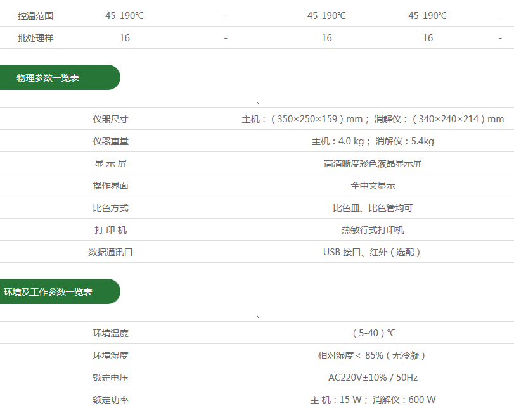Select the 批处理样 row label

[x=35, y=38]
